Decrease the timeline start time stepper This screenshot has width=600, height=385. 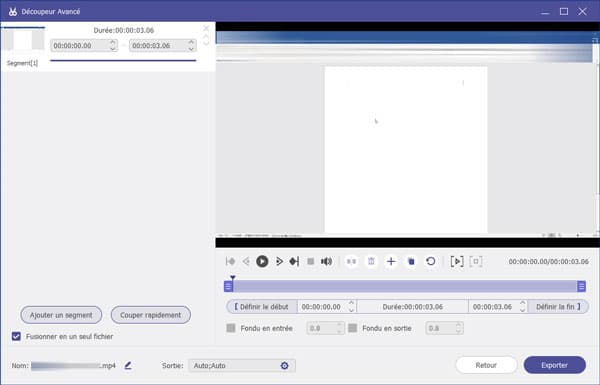pos(351,310)
